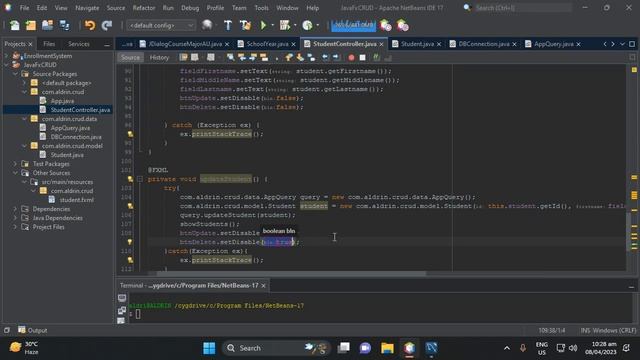Image resolution: width=640 pixels, height=360 pixels.
Task: Collapse the Source Packages node
Action: click(x=16, y=74)
